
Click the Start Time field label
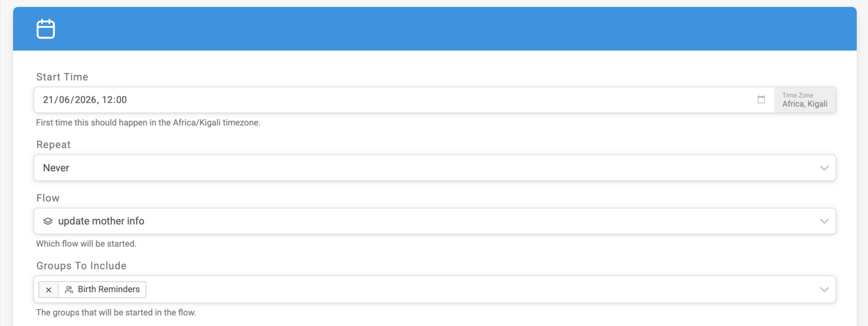pyautogui.click(x=62, y=77)
